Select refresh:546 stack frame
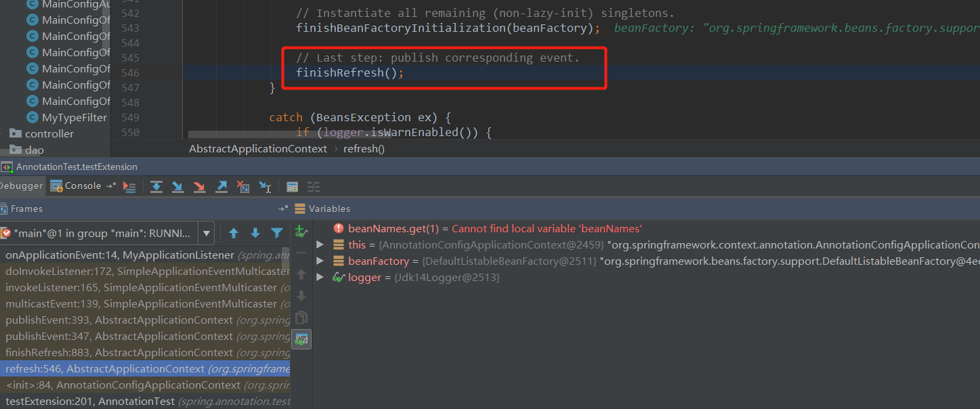The height and width of the screenshot is (409, 980). tap(145, 369)
